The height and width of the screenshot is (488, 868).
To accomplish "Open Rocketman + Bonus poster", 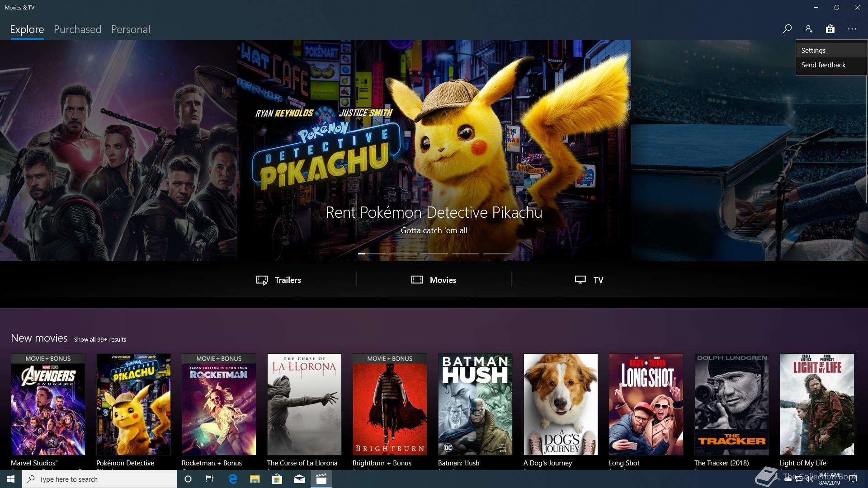I will (x=219, y=404).
